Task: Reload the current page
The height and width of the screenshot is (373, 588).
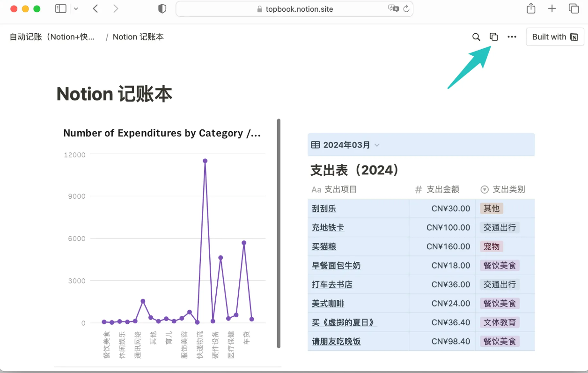Action: pos(406,8)
